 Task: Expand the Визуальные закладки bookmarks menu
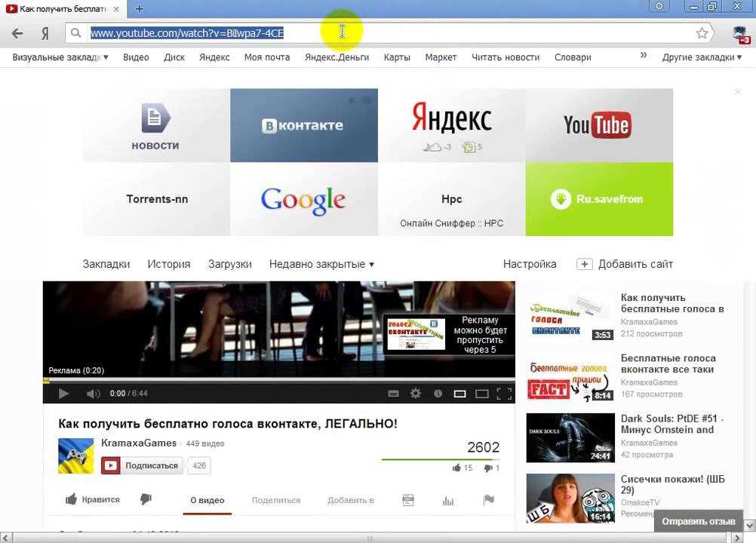point(60,57)
